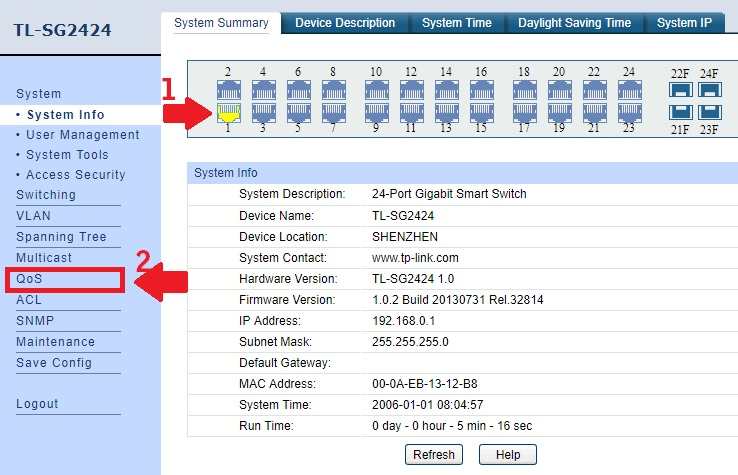Click the 23F fiber SFP port icon
The width and height of the screenshot is (738, 475).
click(x=710, y=113)
